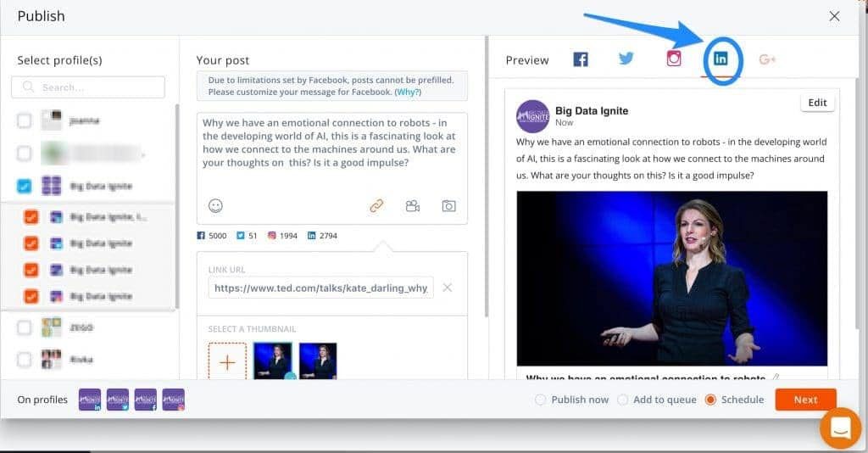This screenshot has width=868, height=453.
Task: Show the Instagram preview
Action: (674, 59)
